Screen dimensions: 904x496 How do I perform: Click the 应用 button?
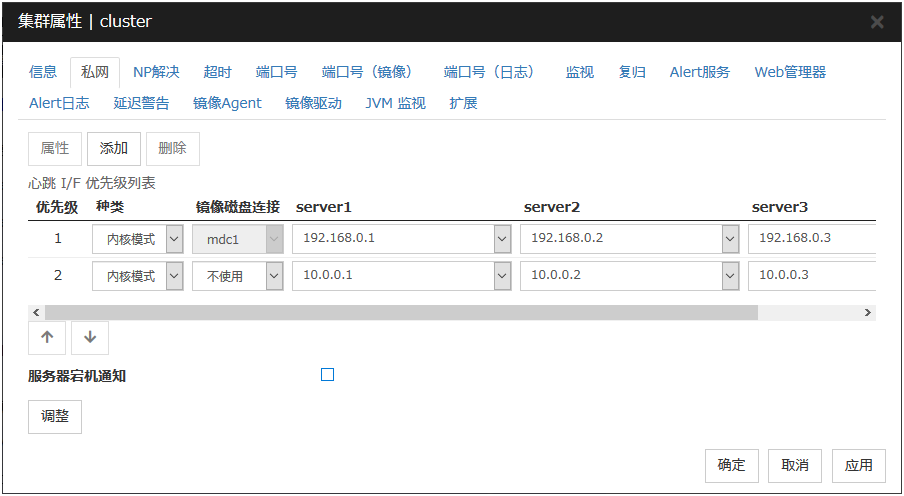pos(858,465)
